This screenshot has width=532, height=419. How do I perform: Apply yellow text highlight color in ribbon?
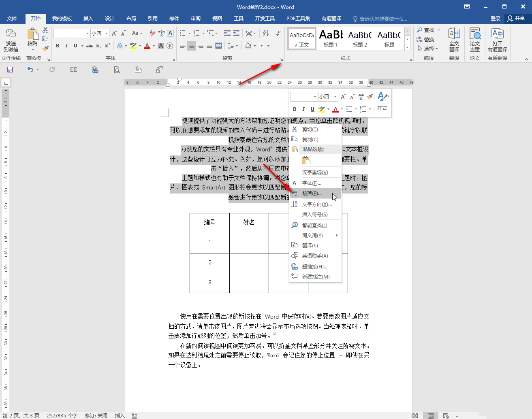[x=133, y=46]
